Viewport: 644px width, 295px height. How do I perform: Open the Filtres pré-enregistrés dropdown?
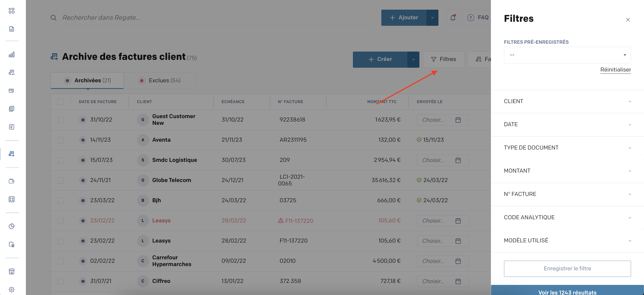tap(567, 55)
